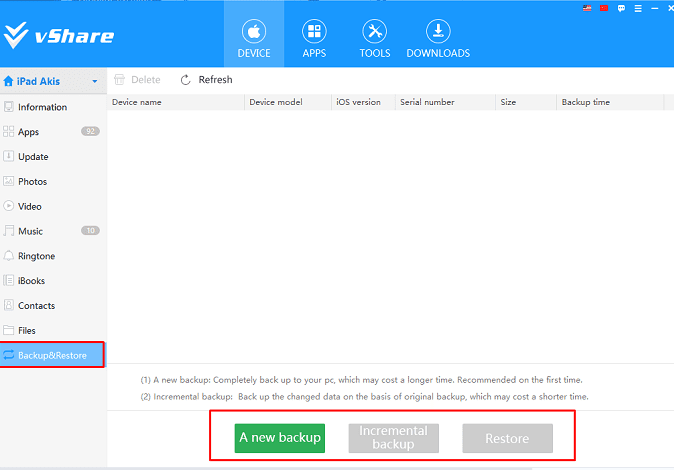Click the Backup&Restore sync icon
This screenshot has height=470, width=674.
pyautogui.click(x=8, y=355)
